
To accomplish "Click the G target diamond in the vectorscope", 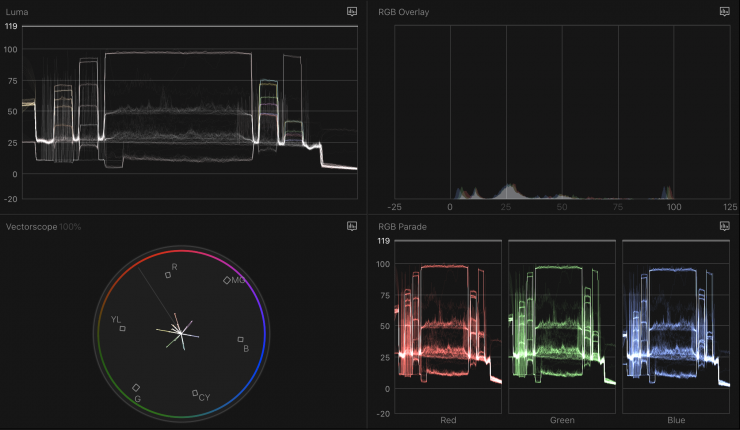I will (136, 387).
